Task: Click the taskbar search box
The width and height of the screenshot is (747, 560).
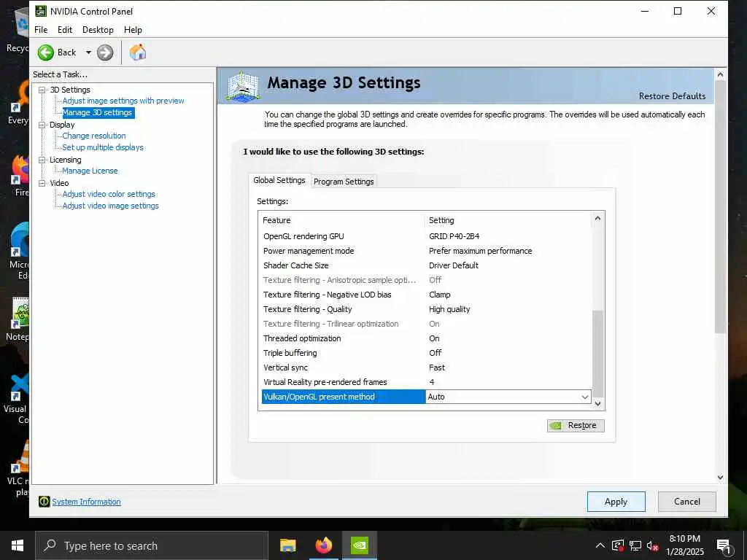Action: pos(152,545)
